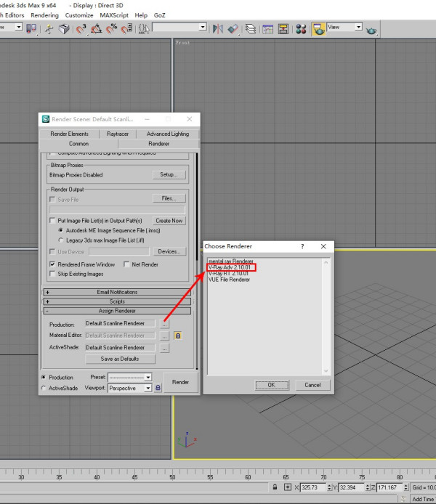Switch to the Render Elements tab
Viewport: 436px width, 504px height.
pos(69,134)
